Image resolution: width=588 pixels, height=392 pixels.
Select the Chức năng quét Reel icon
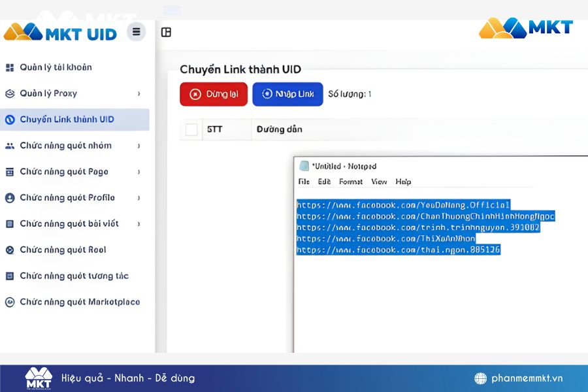pos(8,250)
